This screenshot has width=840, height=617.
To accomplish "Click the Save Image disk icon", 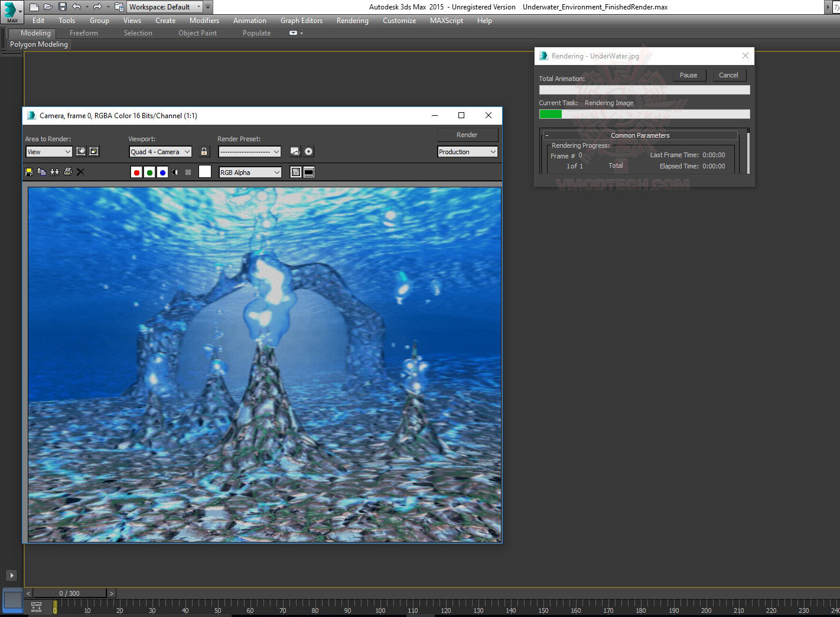I will click(x=29, y=172).
